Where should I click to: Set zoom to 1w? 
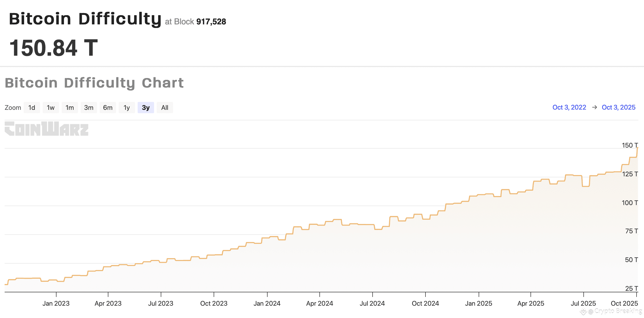point(51,108)
